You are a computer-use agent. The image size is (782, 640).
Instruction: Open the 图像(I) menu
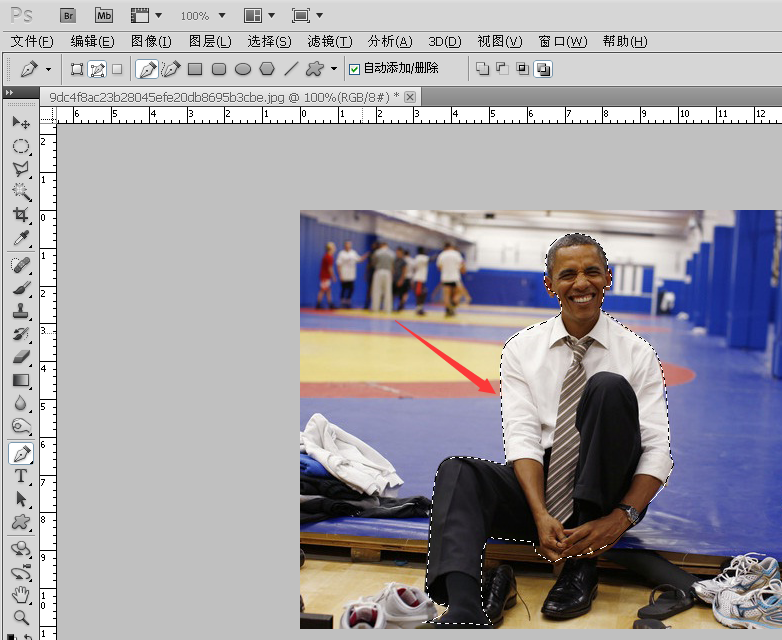pos(151,41)
